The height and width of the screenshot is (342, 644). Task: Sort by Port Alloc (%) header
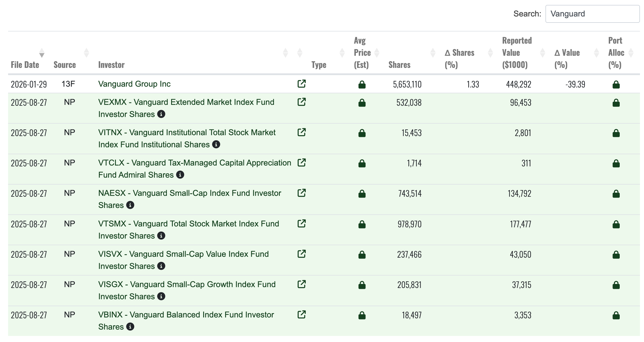point(616,53)
